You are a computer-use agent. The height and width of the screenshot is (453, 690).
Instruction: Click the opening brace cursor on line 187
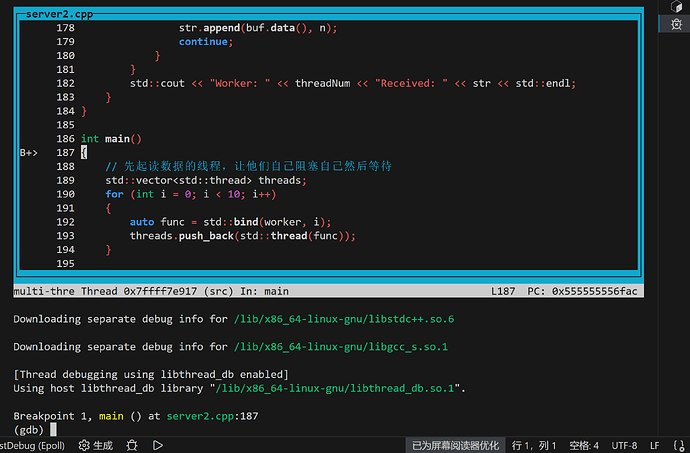(x=84, y=153)
